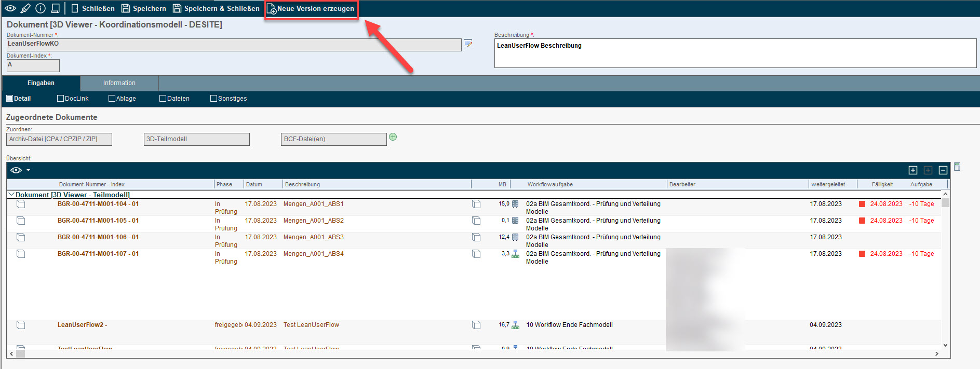Click green plus icon next to BCF-Datei(en)
This screenshot has height=369, width=980.
[x=393, y=137]
